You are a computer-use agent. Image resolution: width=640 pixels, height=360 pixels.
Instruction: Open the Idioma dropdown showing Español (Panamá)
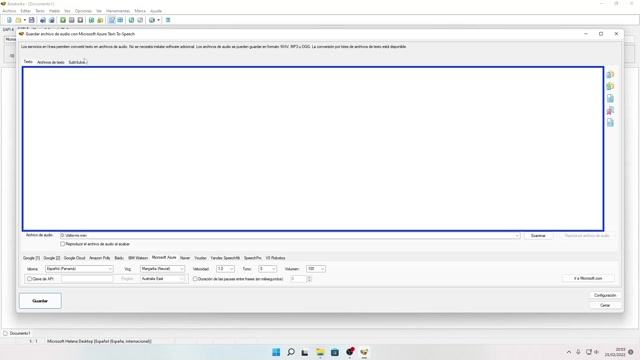(79, 269)
